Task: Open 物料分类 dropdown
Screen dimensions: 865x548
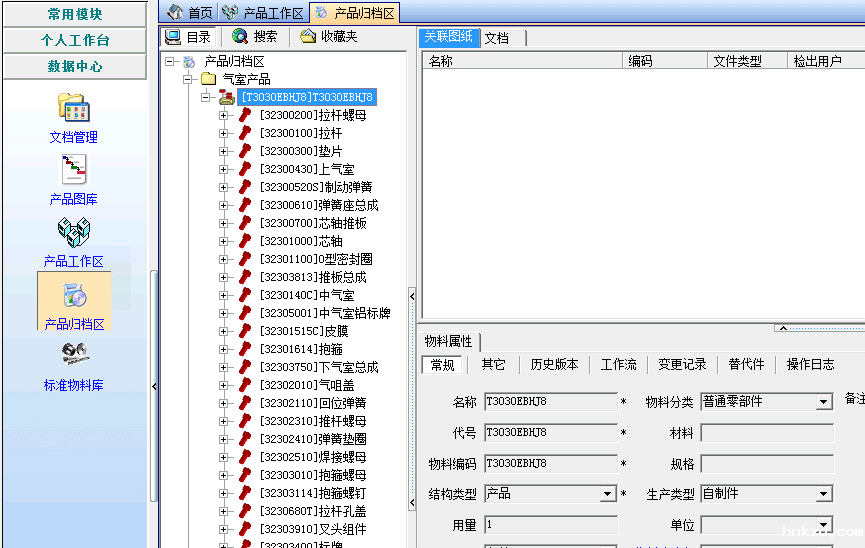Action: (x=824, y=402)
